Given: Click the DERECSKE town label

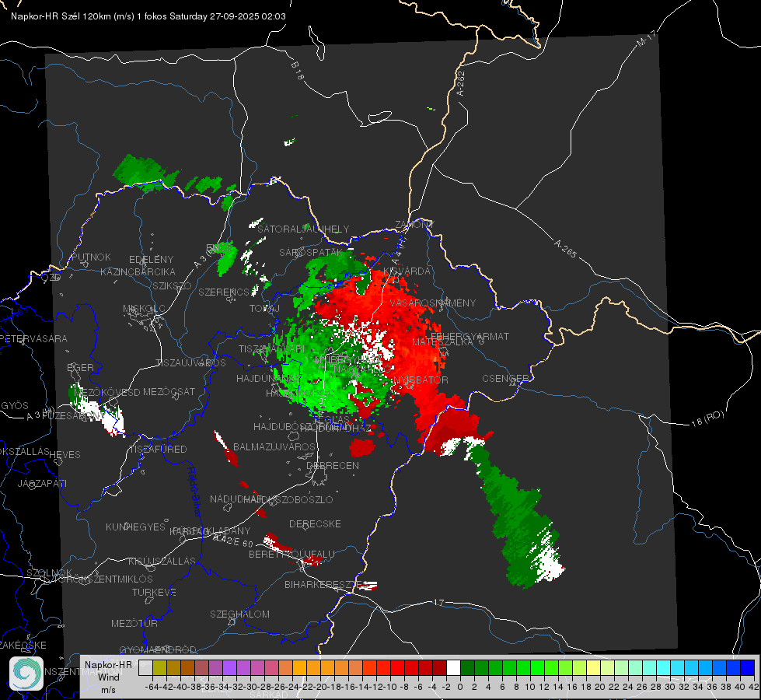Looking at the screenshot, I should (315, 523).
